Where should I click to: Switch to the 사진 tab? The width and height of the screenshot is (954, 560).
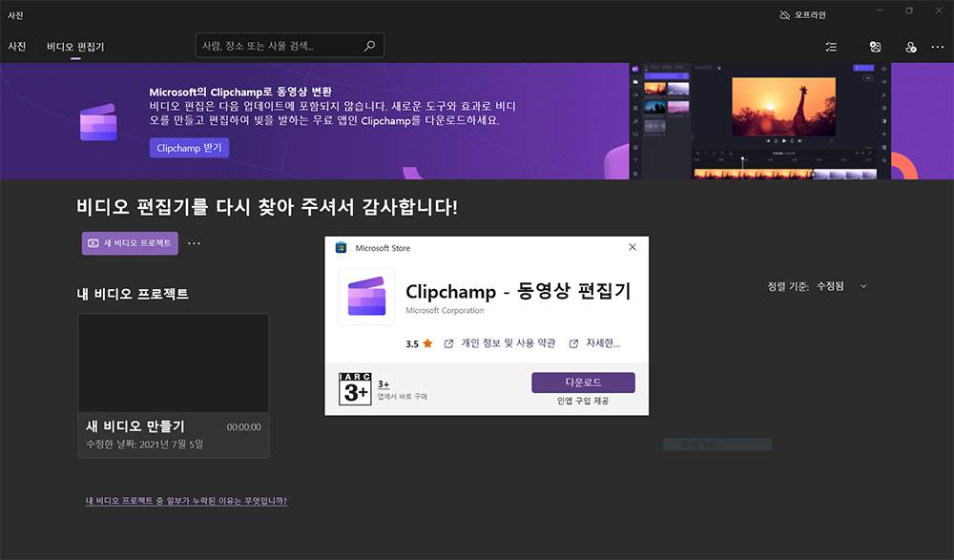(17, 46)
